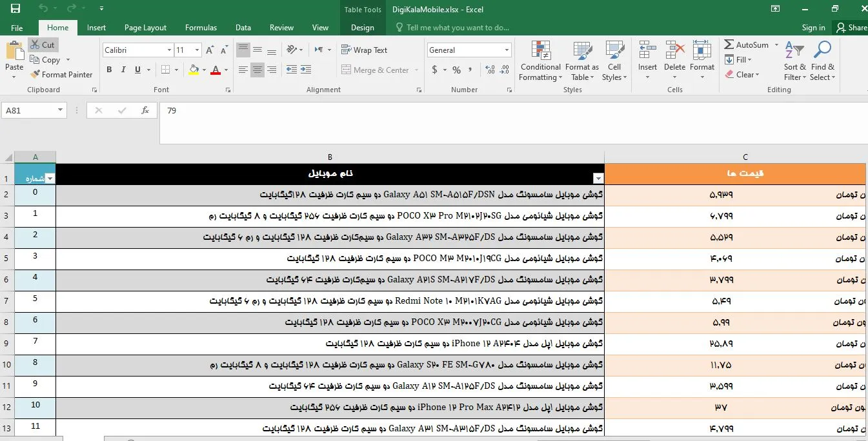The image size is (868, 441).
Task: Click the Sort & Filter icon
Action: coord(794,61)
